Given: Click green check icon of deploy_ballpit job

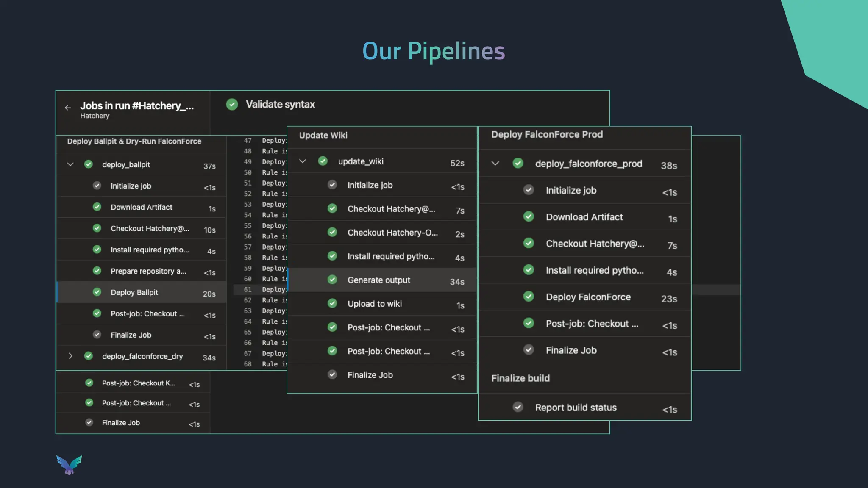Looking at the screenshot, I should pyautogui.click(x=88, y=164).
